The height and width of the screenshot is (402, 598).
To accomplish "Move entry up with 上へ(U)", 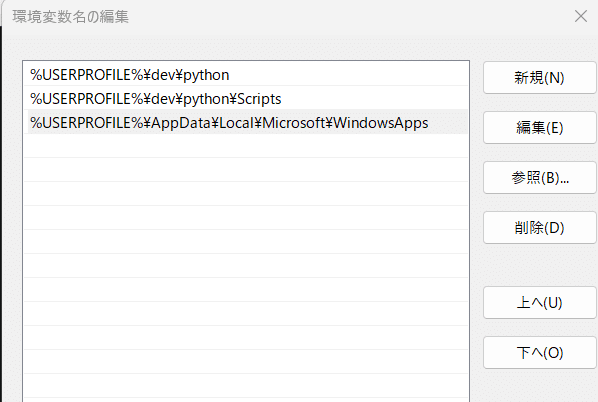I will pos(540,303).
